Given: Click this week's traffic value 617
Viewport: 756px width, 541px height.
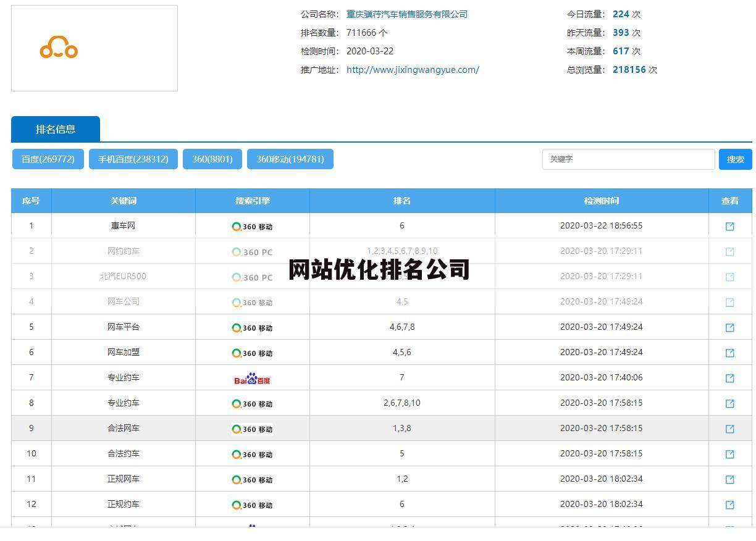Looking at the screenshot, I should (621, 51).
